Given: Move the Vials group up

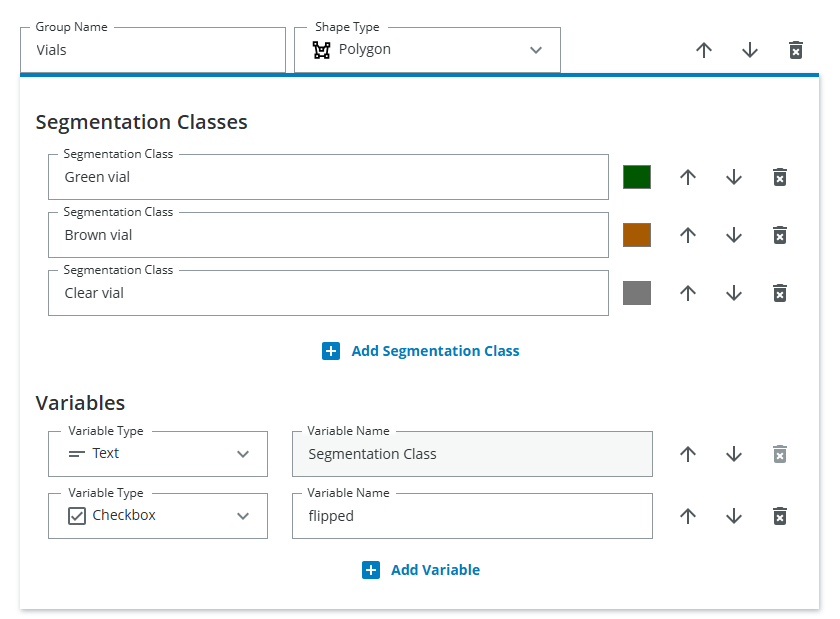Looking at the screenshot, I should click(704, 49).
